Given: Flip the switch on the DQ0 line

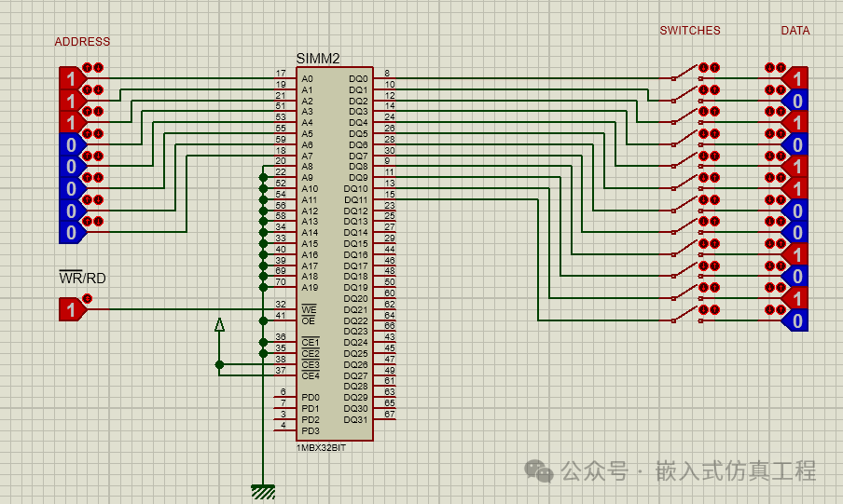Looking at the screenshot, I should [685, 75].
